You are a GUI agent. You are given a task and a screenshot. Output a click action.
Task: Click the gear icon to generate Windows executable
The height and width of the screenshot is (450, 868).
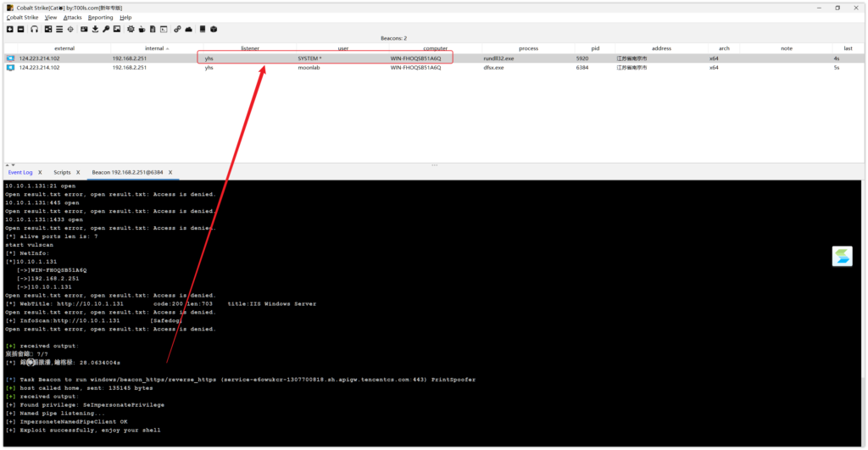[131, 30]
